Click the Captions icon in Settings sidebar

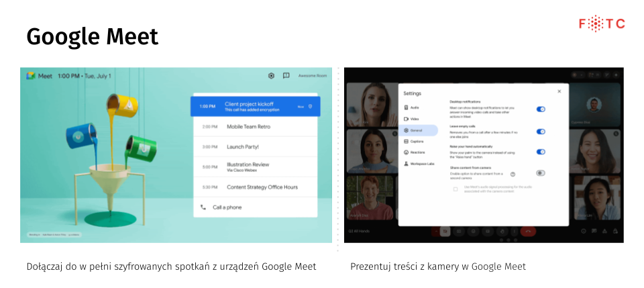(406, 142)
